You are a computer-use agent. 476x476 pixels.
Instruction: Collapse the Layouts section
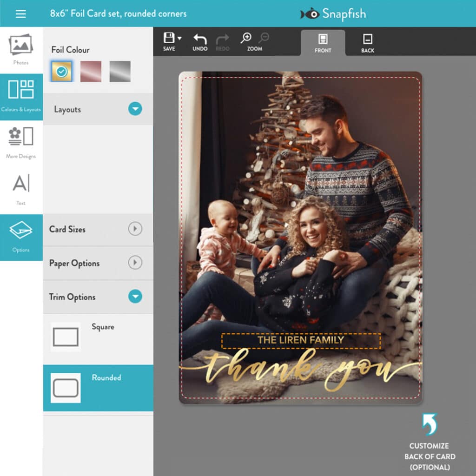click(x=135, y=109)
